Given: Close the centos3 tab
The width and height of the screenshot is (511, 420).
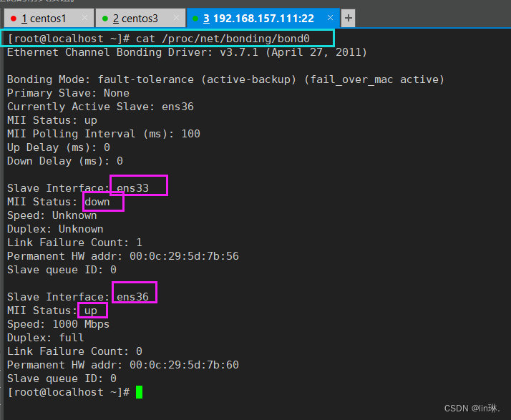Looking at the screenshot, I should 176,18.
